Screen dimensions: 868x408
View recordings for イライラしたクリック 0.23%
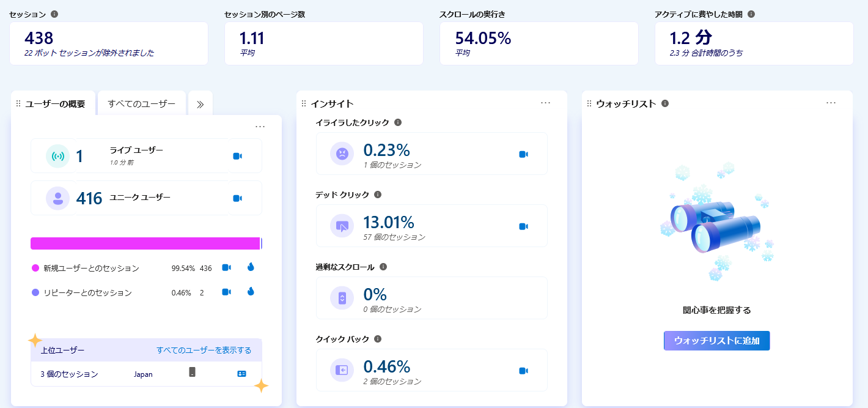click(x=523, y=154)
